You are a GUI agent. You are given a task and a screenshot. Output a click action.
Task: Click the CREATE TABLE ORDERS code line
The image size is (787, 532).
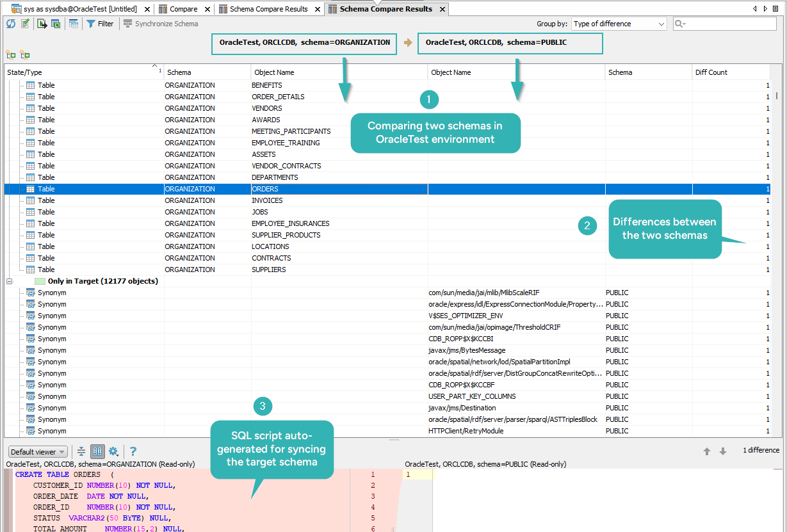[x=64, y=474]
